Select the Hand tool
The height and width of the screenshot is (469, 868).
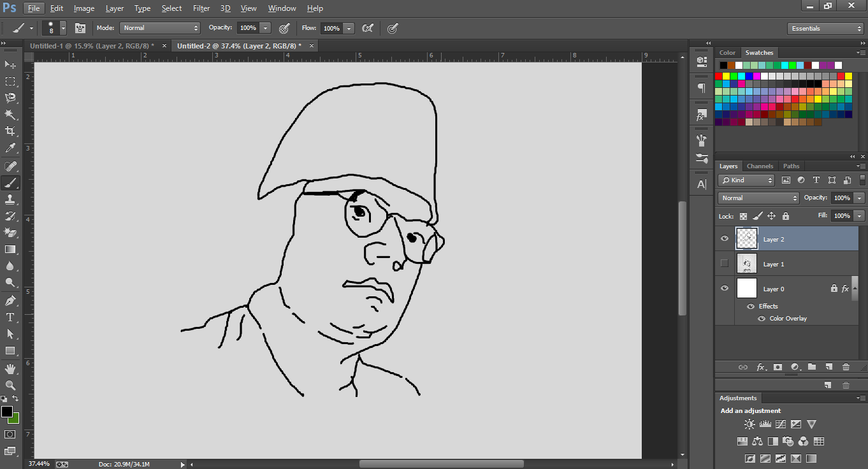point(10,369)
